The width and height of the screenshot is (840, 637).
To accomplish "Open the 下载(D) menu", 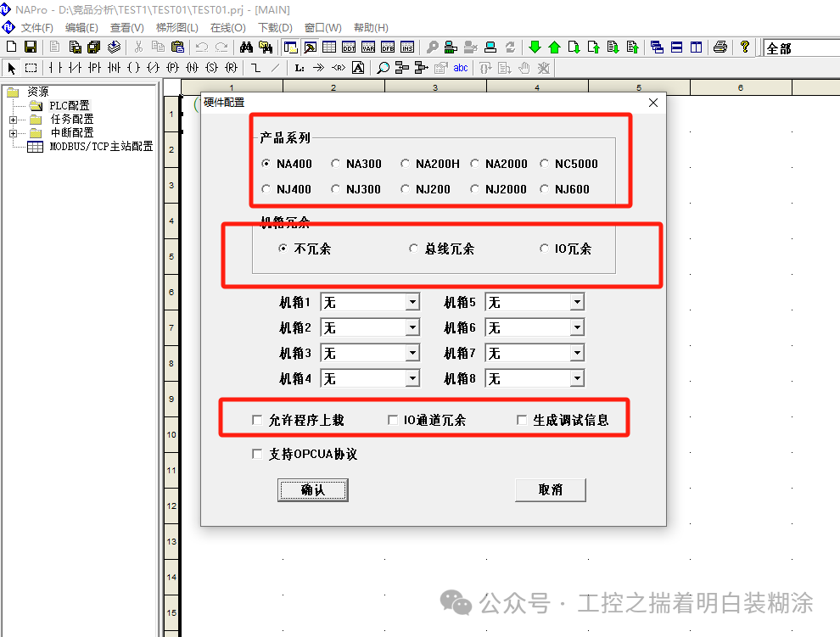I will (276, 28).
